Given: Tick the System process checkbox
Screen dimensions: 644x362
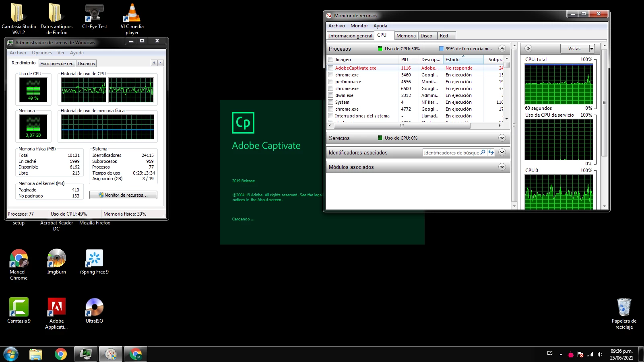Looking at the screenshot, I should click(x=331, y=102).
